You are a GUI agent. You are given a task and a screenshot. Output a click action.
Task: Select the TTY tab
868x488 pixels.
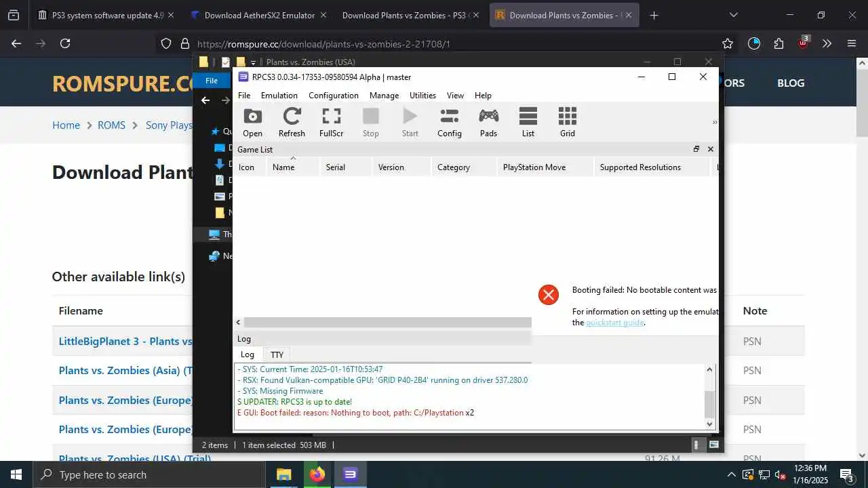click(x=277, y=354)
